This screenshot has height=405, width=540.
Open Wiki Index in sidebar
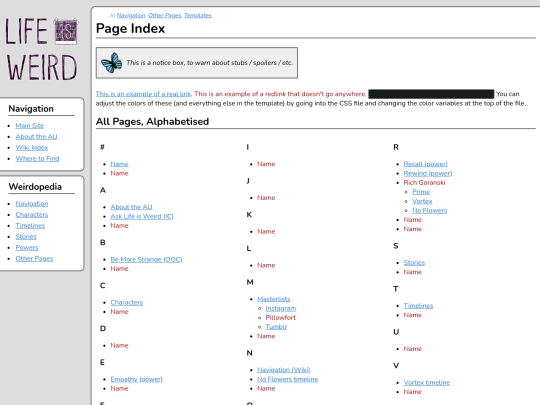pyautogui.click(x=32, y=148)
